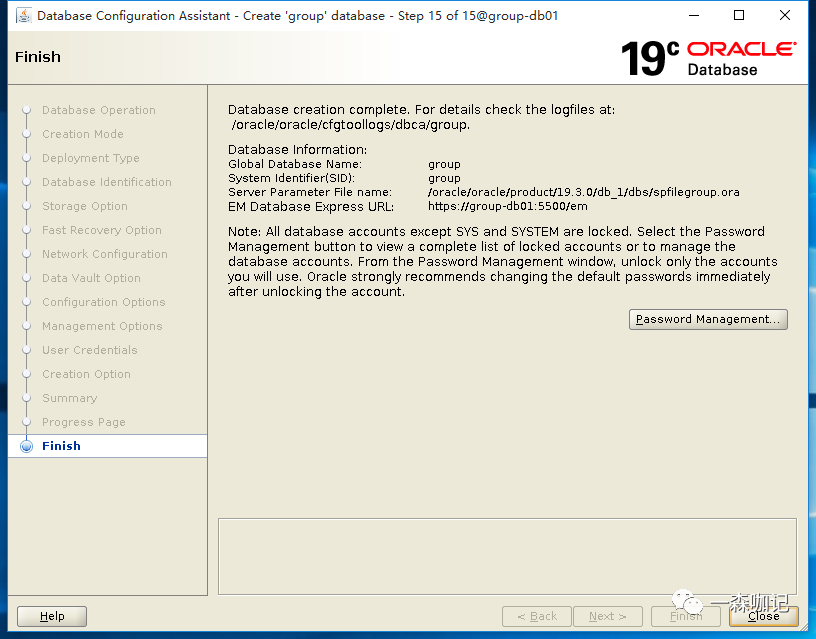Click the EM Express URL https://group-db01:5500/em
Image resolution: width=816 pixels, height=639 pixels.
508,206
